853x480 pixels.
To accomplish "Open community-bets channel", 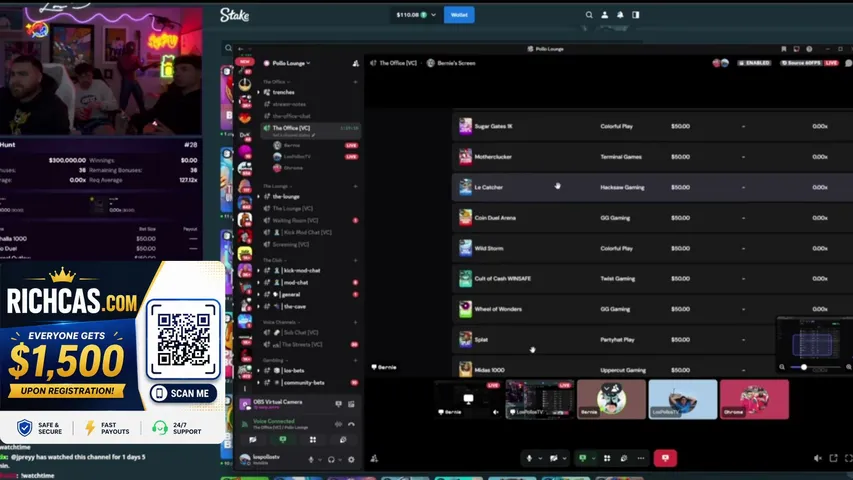I will tap(304, 383).
